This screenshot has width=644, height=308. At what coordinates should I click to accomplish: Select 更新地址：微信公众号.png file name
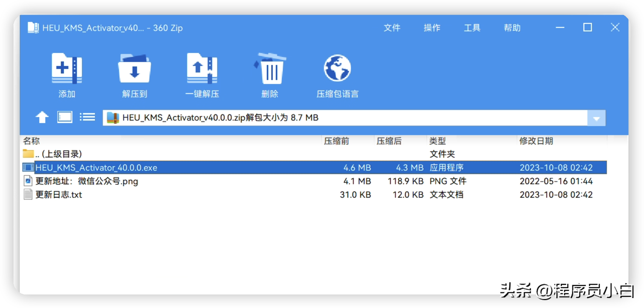[87, 181]
